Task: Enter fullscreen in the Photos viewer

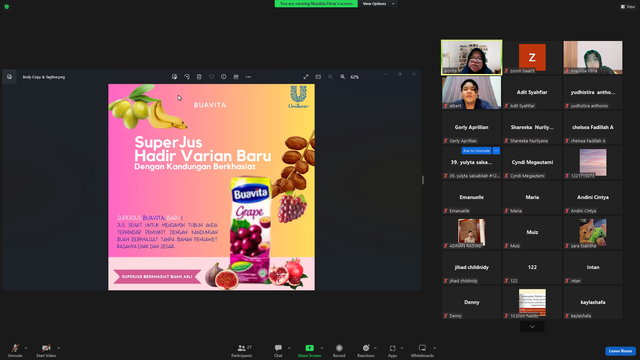Action: 306,77
